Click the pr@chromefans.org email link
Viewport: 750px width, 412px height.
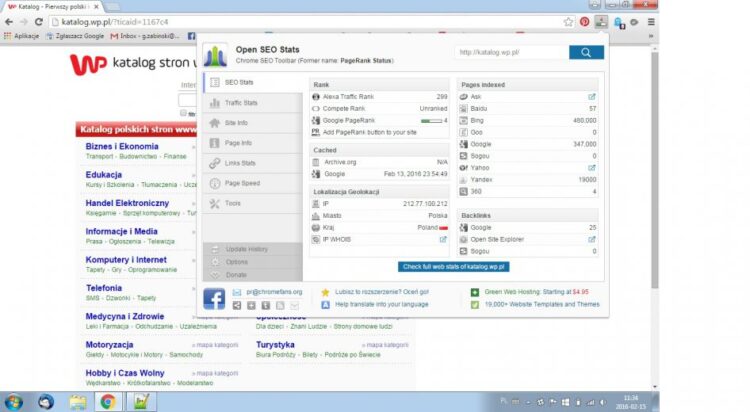pos(274,292)
